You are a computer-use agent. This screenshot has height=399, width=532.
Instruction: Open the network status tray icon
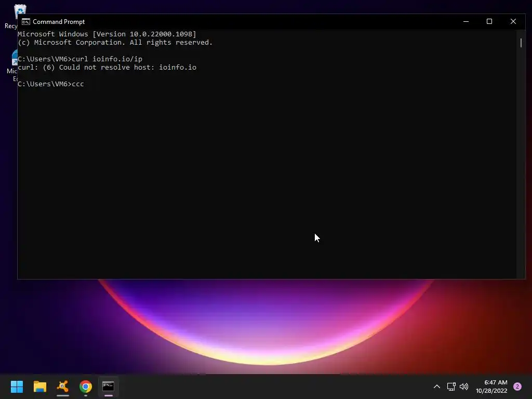[x=451, y=387]
